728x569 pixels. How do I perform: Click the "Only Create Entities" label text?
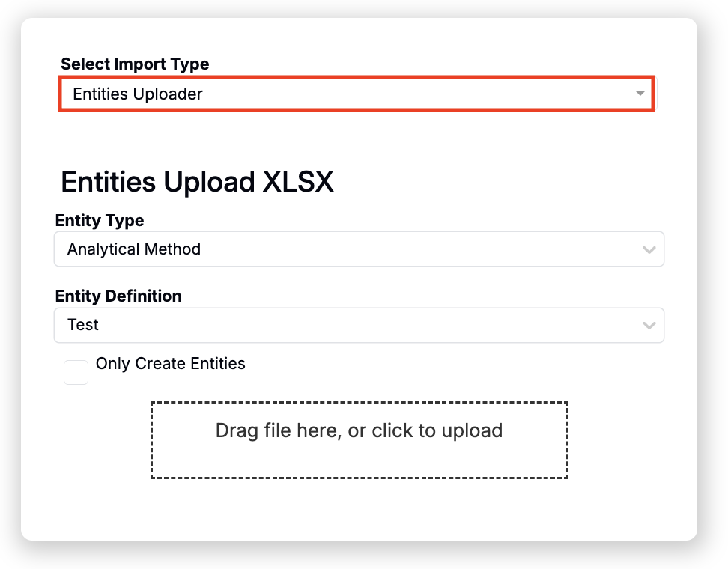pyautogui.click(x=171, y=364)
